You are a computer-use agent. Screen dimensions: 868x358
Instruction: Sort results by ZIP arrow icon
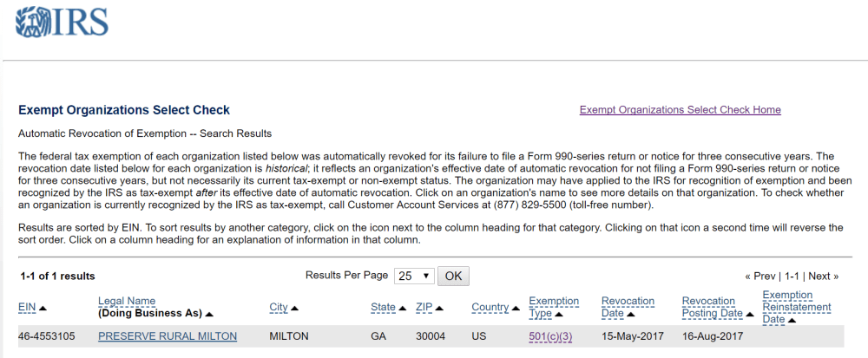point(439,308)
